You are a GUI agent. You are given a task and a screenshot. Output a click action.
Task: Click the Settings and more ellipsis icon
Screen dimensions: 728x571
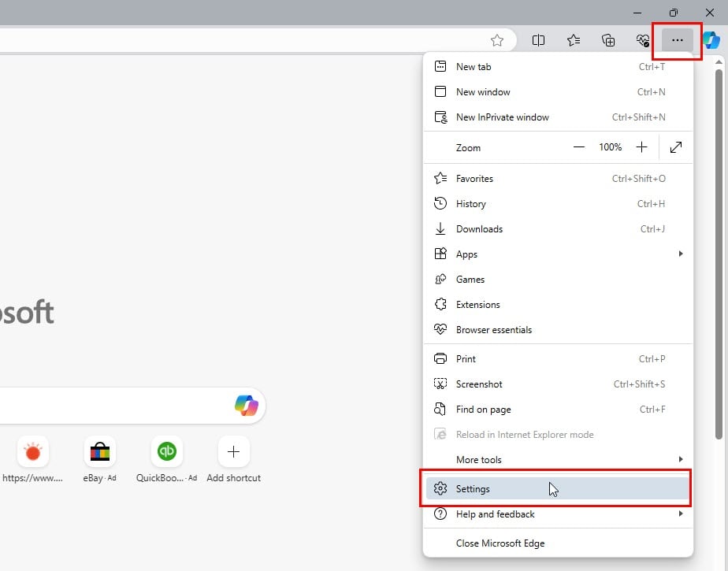coord(676,39)
